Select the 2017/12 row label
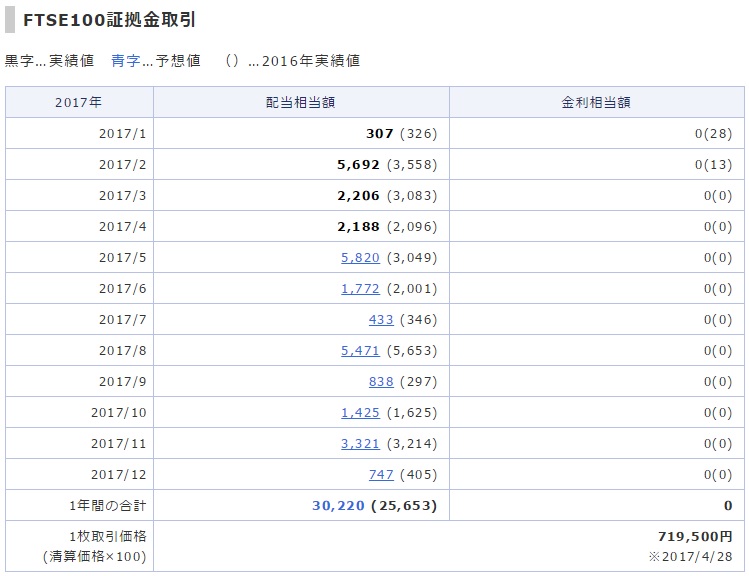The image size is (749, 576). (118, 475)
